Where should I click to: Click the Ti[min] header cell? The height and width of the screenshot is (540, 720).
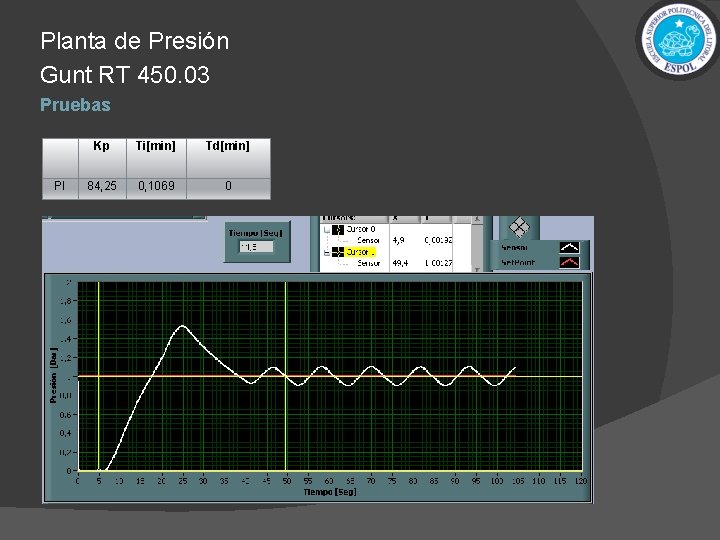pos(156,158)
